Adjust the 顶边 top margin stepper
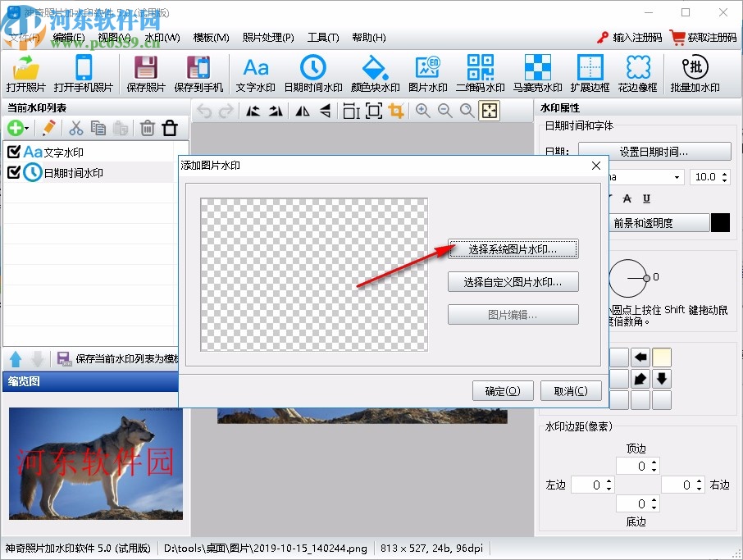743x560 pixels. tap(654, 466)
